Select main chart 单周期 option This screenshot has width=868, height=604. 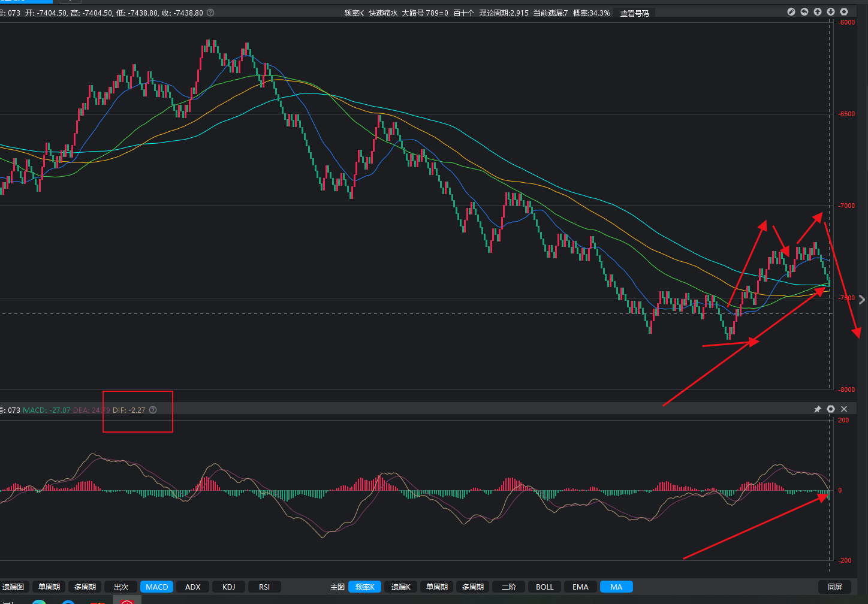[x=436, y=587]
